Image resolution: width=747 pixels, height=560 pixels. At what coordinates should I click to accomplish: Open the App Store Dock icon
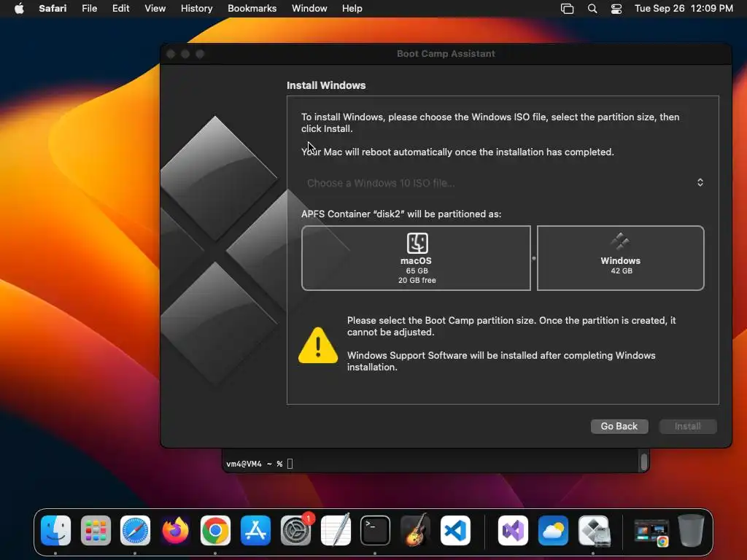(x=255, y=531)
